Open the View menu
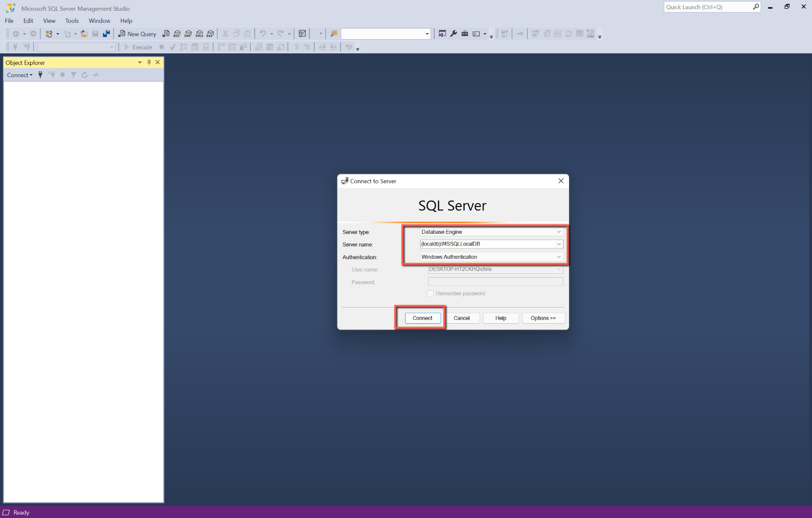This screenshot has width=812, height=518. (x=49, y=21)
